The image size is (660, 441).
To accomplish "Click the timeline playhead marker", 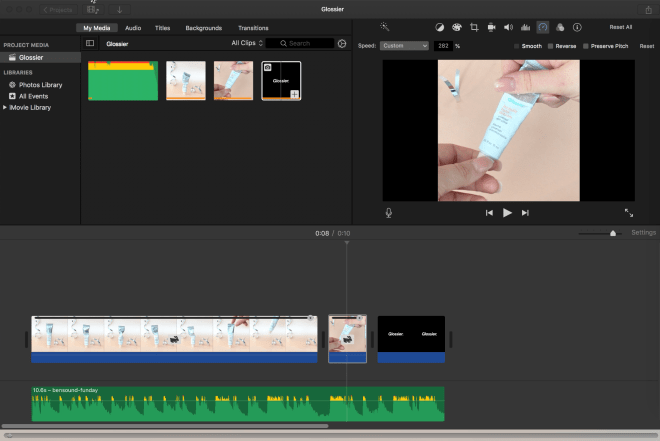I will pyautogui.click(x=347, y=243).
